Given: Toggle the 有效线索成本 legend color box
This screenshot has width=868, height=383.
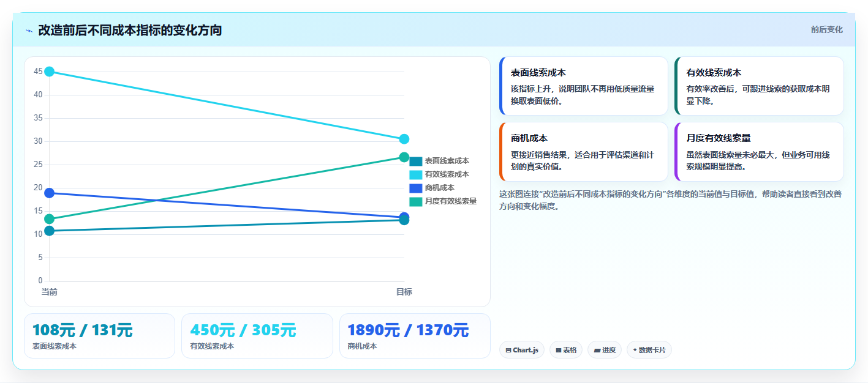Looking at the screenshot, I should (x=415, y=175).
